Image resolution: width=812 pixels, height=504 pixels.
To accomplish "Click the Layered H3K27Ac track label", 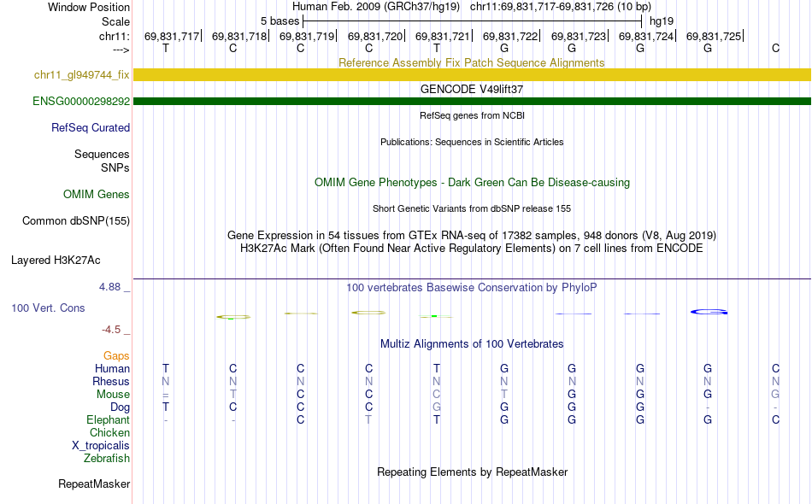I will (x=56, y=261).
